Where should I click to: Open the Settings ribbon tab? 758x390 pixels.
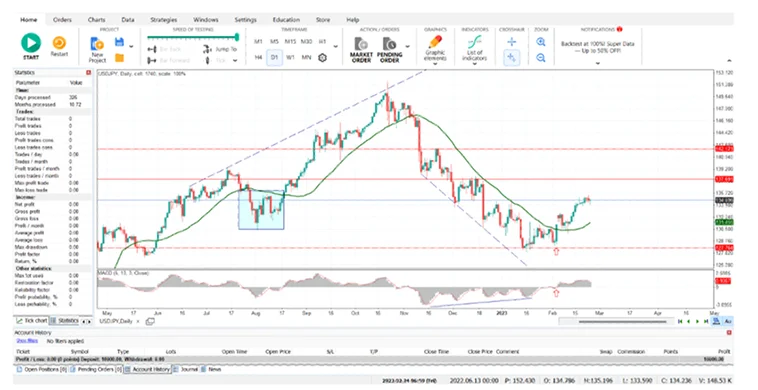point(246,20)
